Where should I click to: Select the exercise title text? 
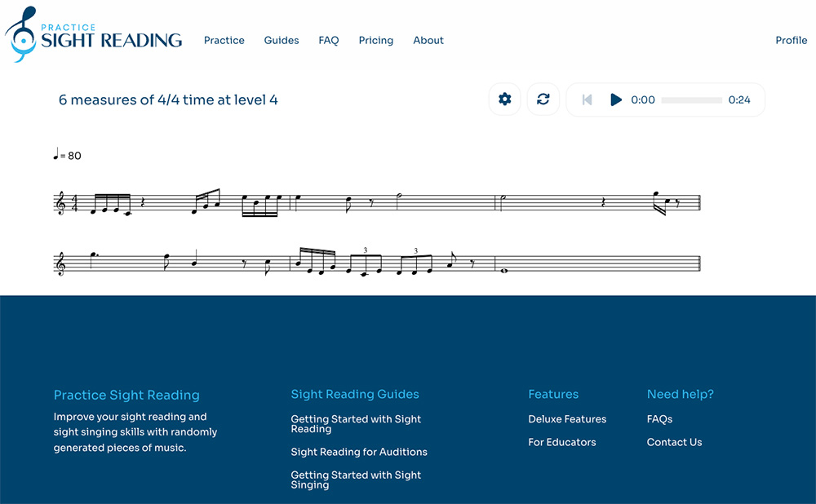coord(169,99)
